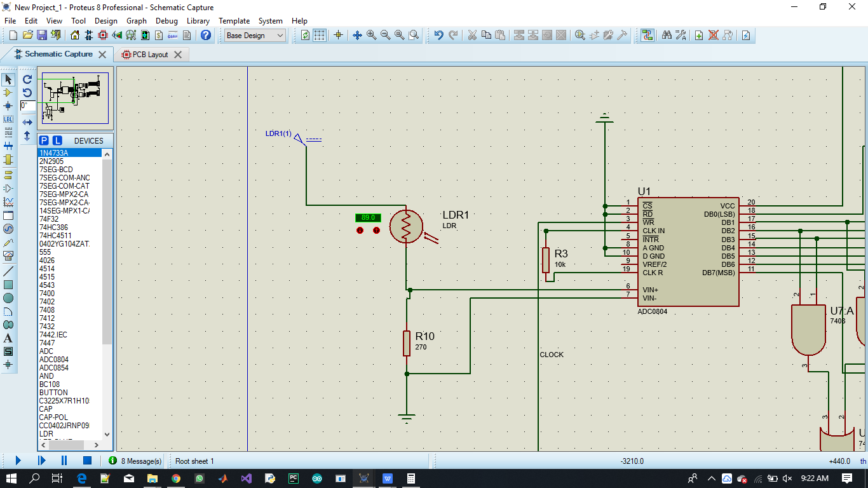Open a project using the folder icon
Viewport: 868px width, 488px height.
coord(28,35)
